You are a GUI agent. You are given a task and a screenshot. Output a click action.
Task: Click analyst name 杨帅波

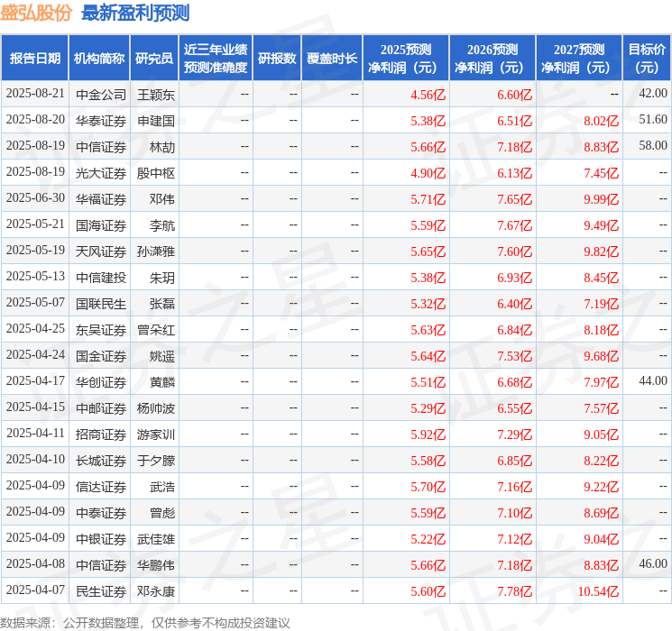click(156, 408)
